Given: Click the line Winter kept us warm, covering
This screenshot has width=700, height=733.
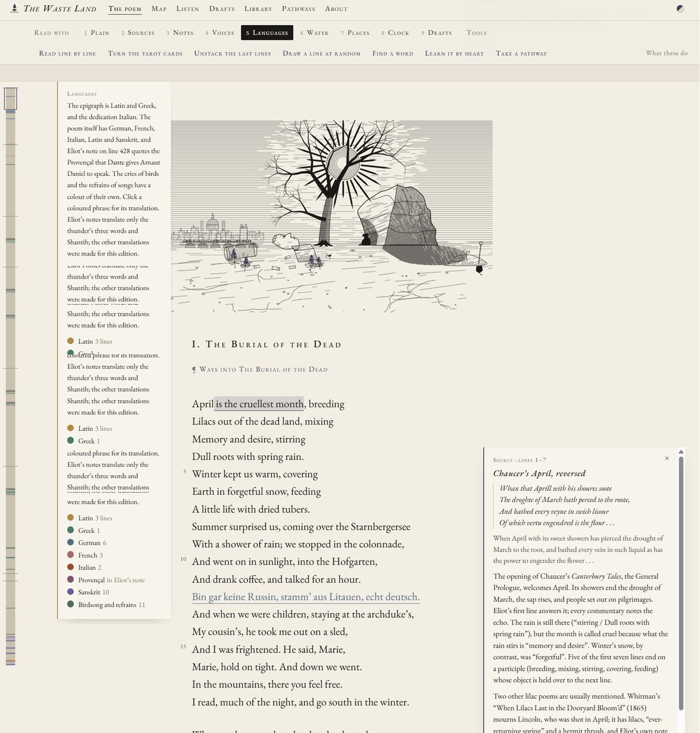Looking at the screenshot, I should [x=255, y=474].
